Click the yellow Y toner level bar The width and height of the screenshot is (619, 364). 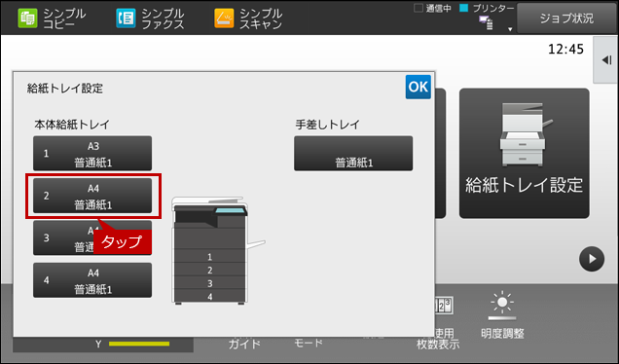[139, 345]
